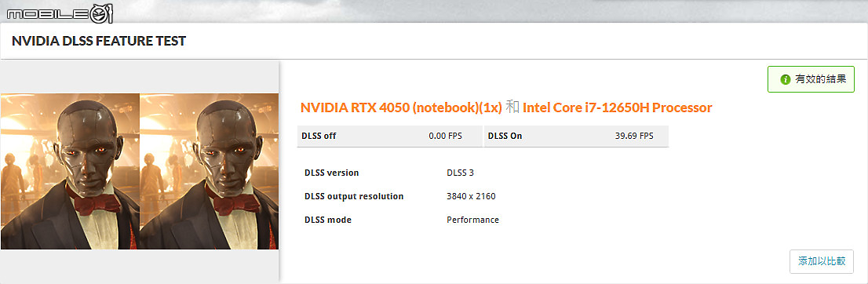Select the right DLSS comparison image
The width and height of the screenshot is (868, 284).
[x=210, y=171]
